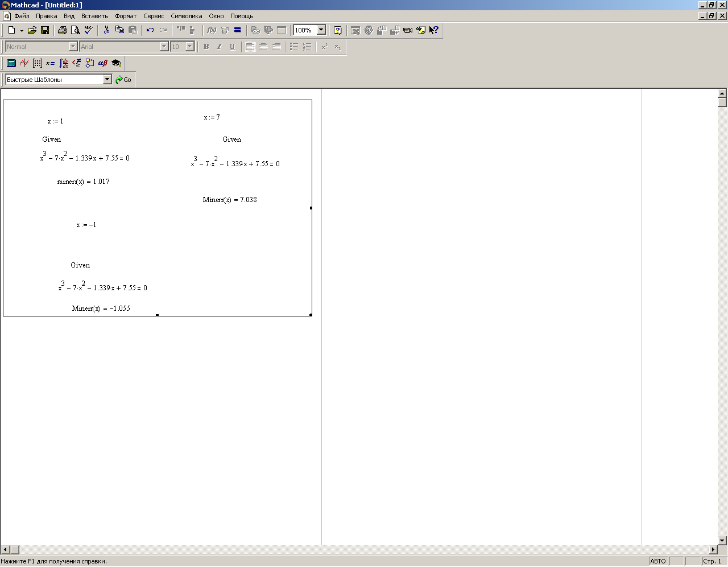The width and height of the screenshot is (728, 568).
Task: Click the vertical scrollbar down arrow
Action: pos(722,540)
